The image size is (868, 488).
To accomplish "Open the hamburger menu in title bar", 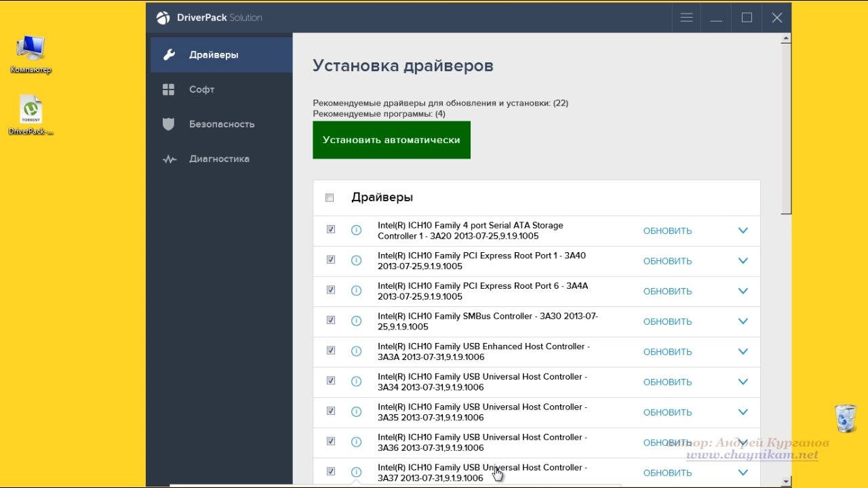I will tap(686, 18).
